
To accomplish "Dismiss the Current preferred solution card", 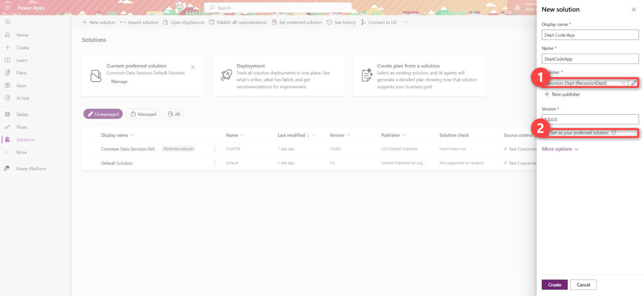I will [x=193, y=67].
